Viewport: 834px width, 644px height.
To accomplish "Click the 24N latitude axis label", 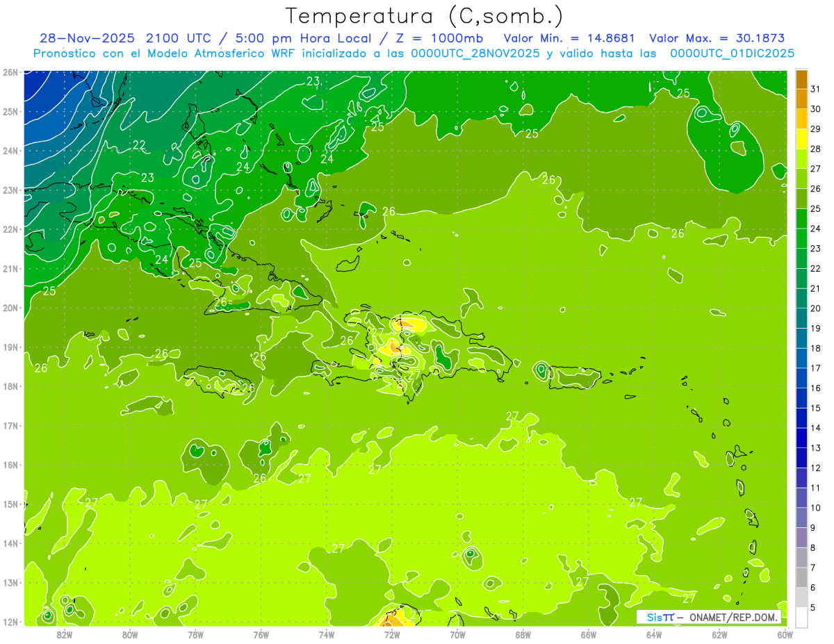I will (10, 151).
